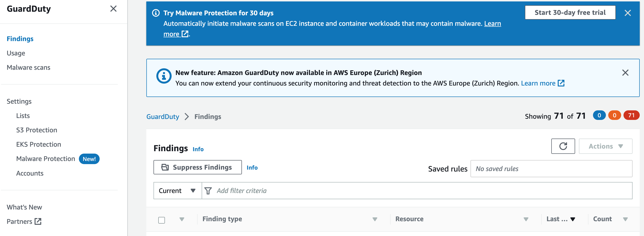Image resolution: width=644 pixels, height=236 pixels.
Task: Open Partners external link icon
Action: click(38, 221)
